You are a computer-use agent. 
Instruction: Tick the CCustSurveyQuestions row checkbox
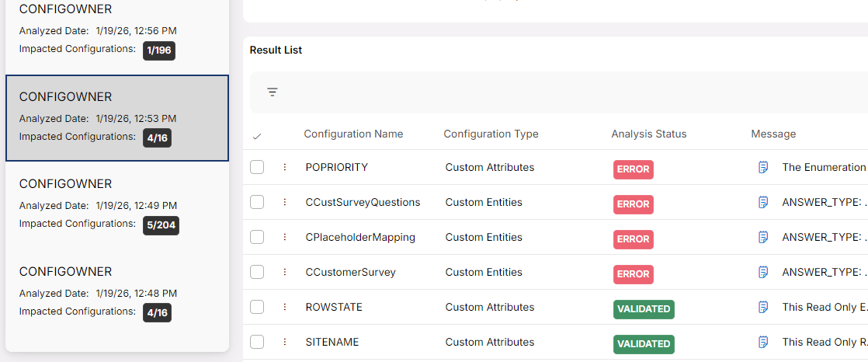click(257, 202)
